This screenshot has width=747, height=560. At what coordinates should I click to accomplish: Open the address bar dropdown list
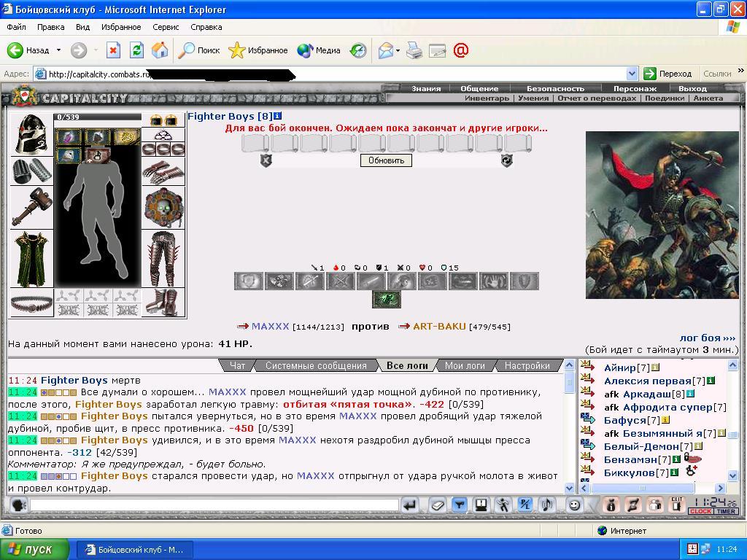click(x=632, y=74)
